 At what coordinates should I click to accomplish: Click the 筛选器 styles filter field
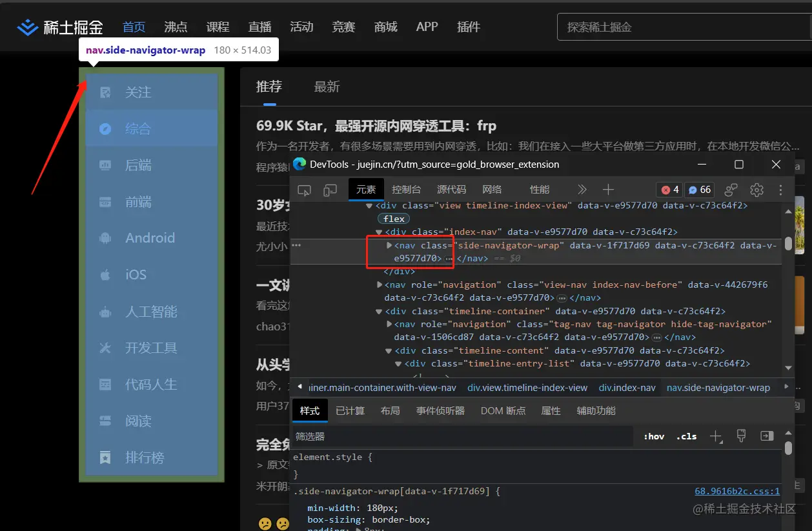462,437
